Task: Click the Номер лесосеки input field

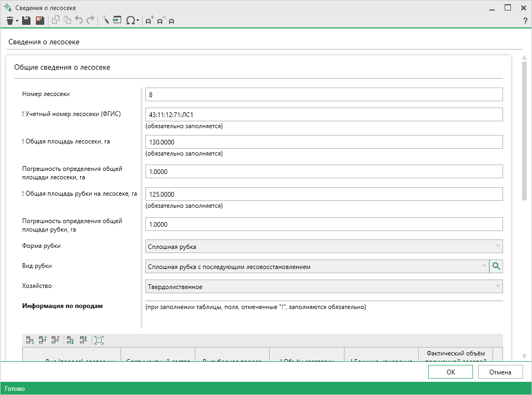Action: 324,94
